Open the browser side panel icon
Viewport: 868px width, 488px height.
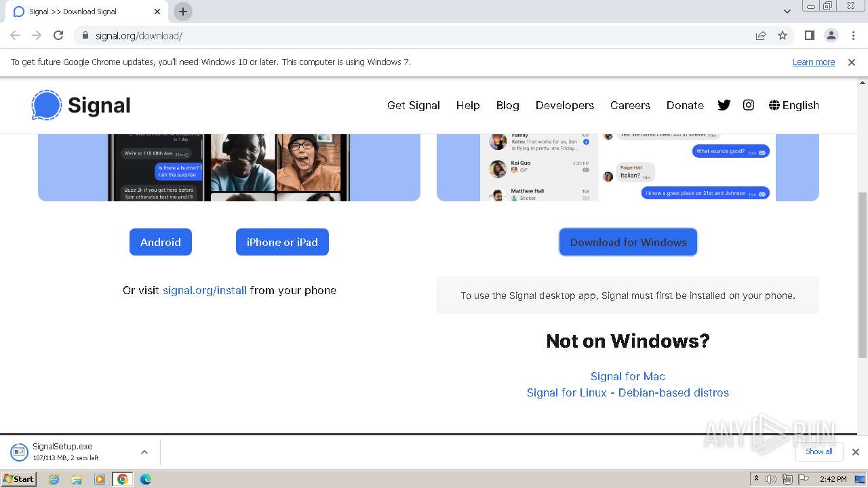coord(809,35)
